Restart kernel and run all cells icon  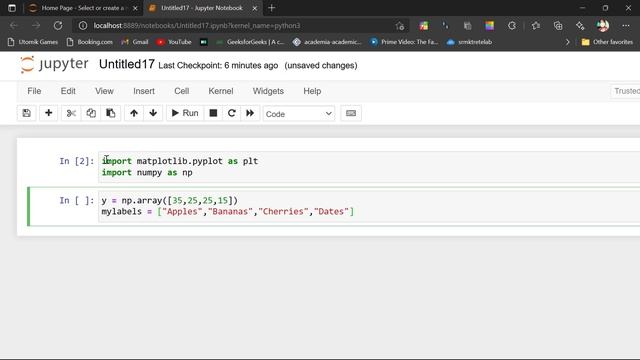[x=250, y=113]
